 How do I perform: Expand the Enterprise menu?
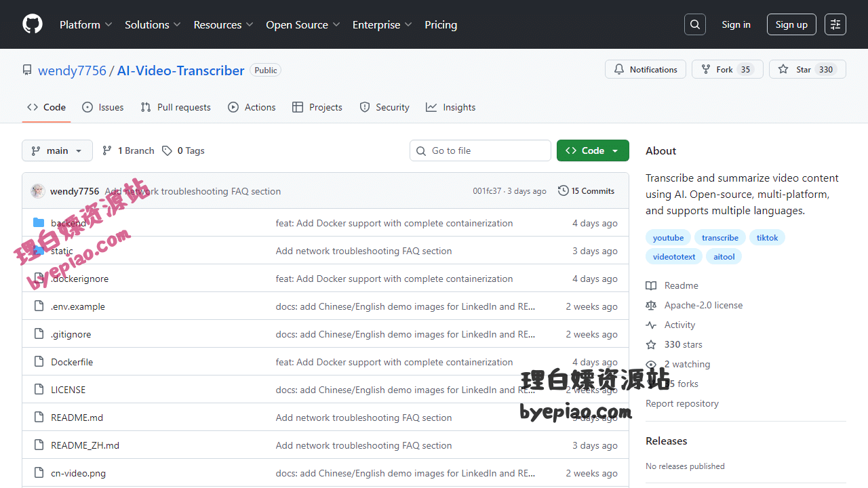382,24
